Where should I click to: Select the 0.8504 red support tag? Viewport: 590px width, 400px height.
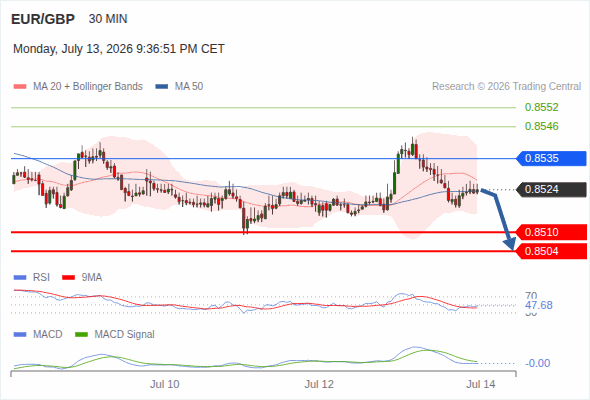551,251
